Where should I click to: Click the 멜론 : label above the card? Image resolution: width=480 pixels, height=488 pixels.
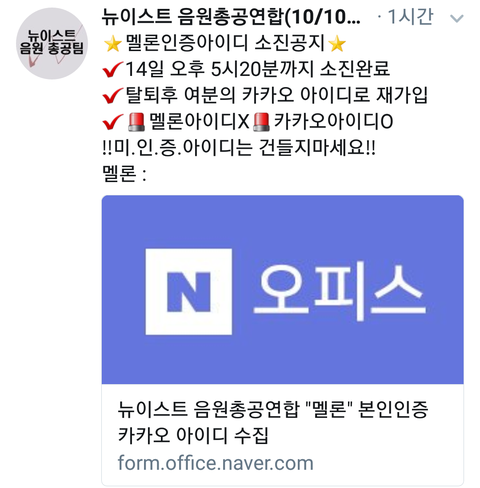tap(124, 173)
